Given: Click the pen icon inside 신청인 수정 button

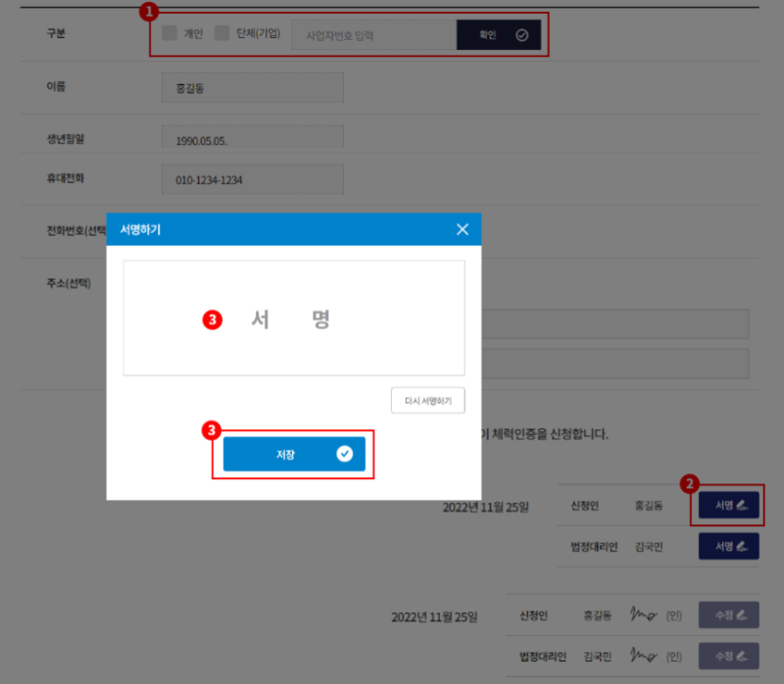Looking at the screenshot, I should [x=740, y=614].
